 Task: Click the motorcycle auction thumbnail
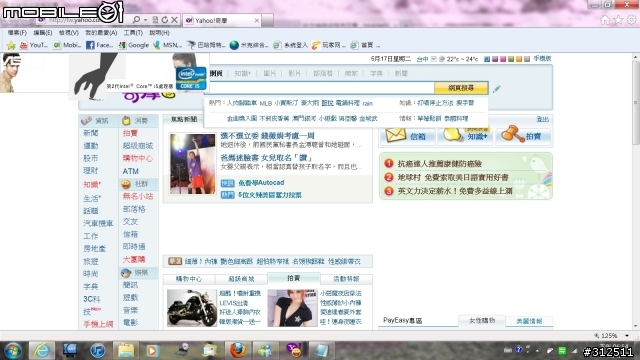coord(192,308)
